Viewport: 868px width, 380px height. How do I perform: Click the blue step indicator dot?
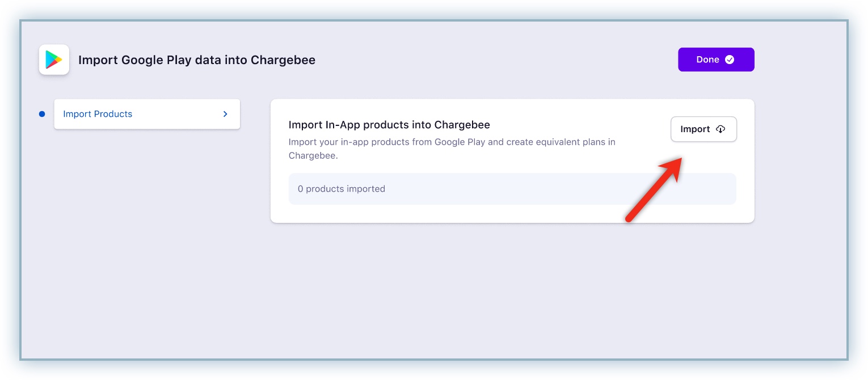[42, 114]
